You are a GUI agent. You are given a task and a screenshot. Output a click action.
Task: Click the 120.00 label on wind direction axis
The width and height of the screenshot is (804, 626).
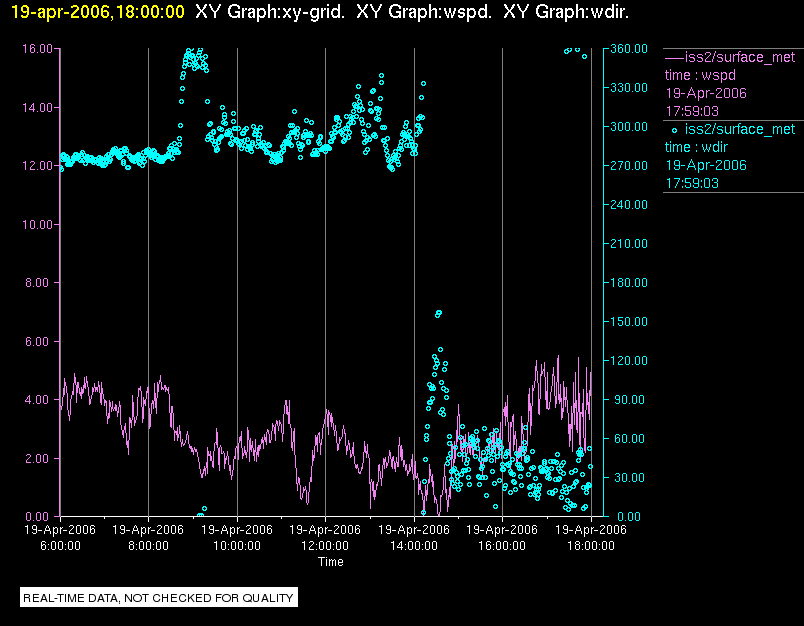[629, 360]
